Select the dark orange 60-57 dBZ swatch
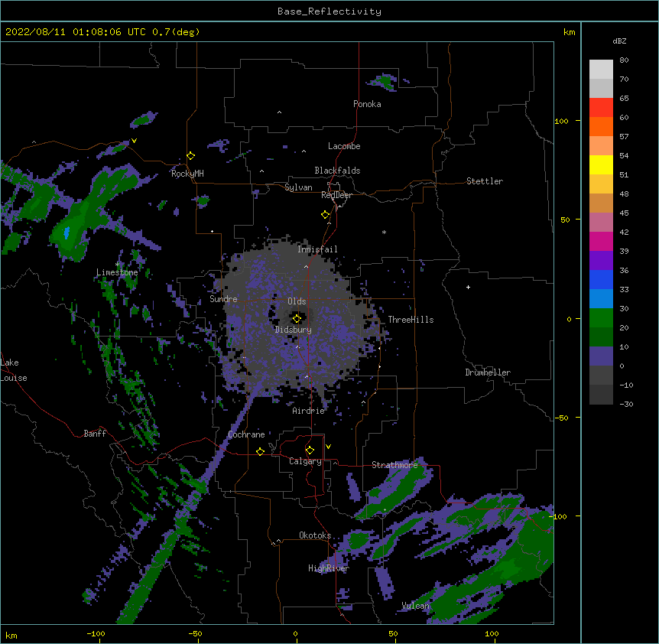 (x=601, y=126)
